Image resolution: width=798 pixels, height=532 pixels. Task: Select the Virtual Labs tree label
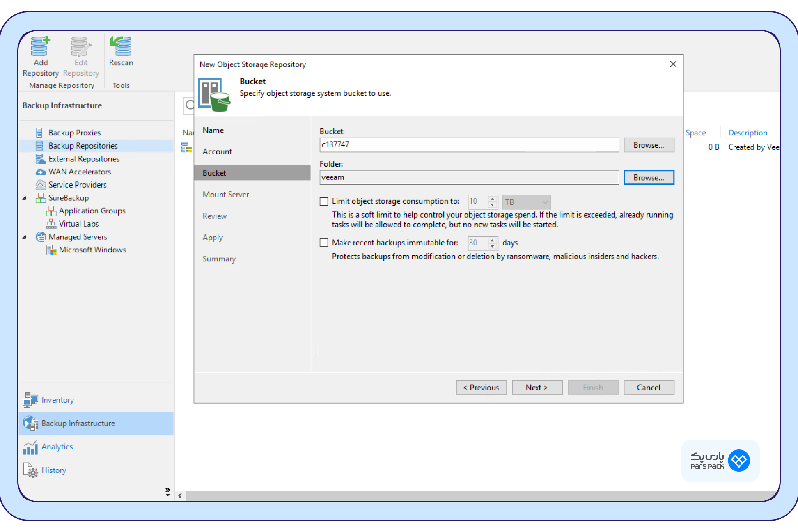[x=79, y=224]
